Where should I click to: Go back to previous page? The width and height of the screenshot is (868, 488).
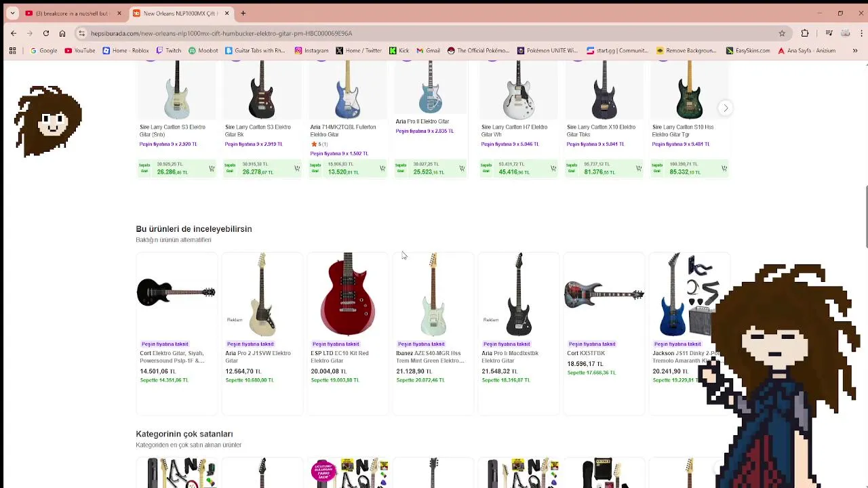[14, 33]
